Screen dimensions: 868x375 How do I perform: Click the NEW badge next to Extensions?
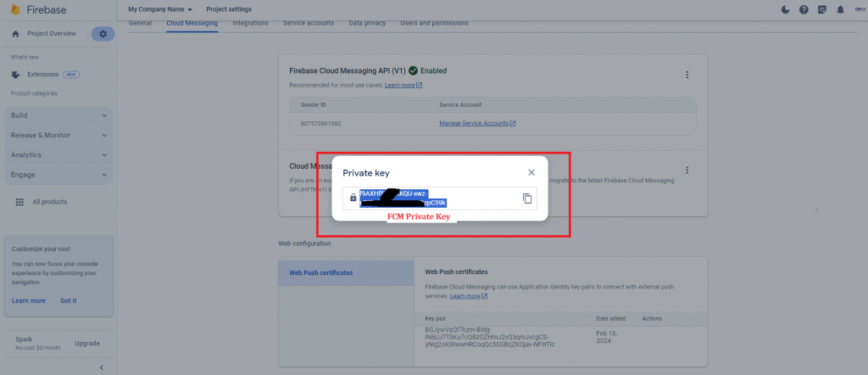tap(70, 74)
